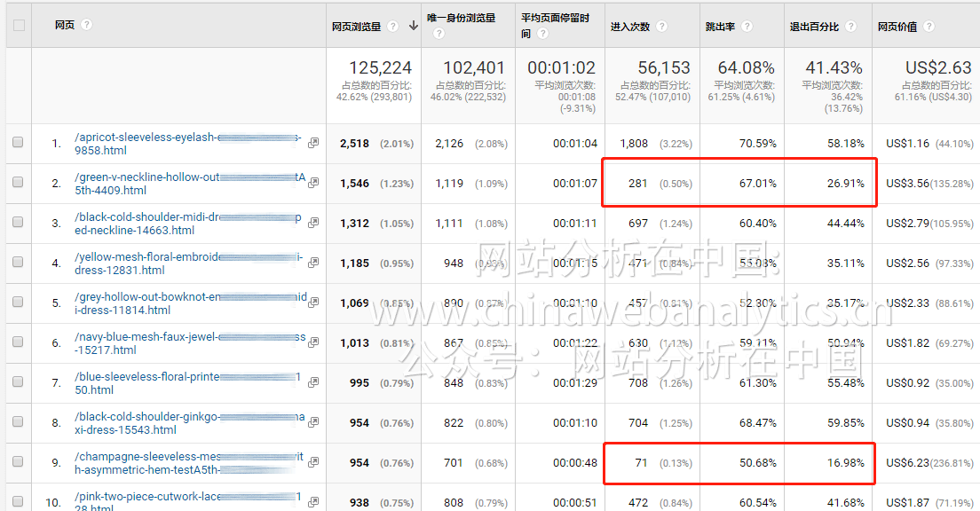Open navy-blue-mesh page in new window icon

point(313,343)
